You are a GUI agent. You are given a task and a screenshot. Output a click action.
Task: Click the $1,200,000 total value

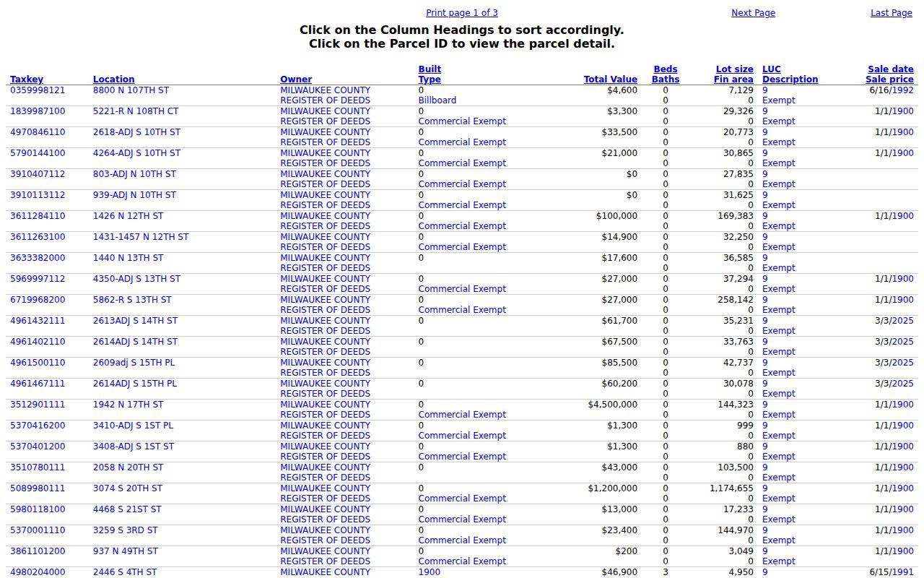click(613, 488)
